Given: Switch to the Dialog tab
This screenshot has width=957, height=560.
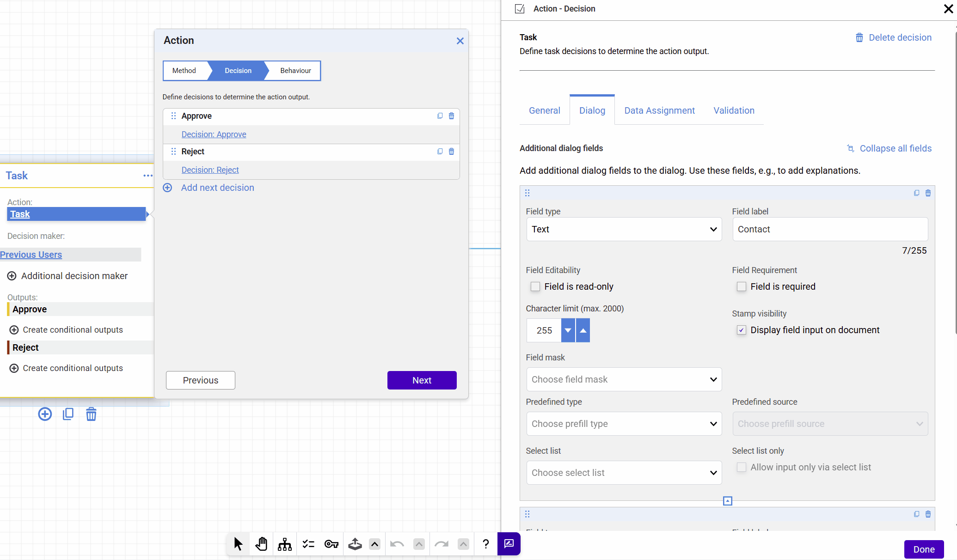Looking at the screenshot, I should pos(592,110).
